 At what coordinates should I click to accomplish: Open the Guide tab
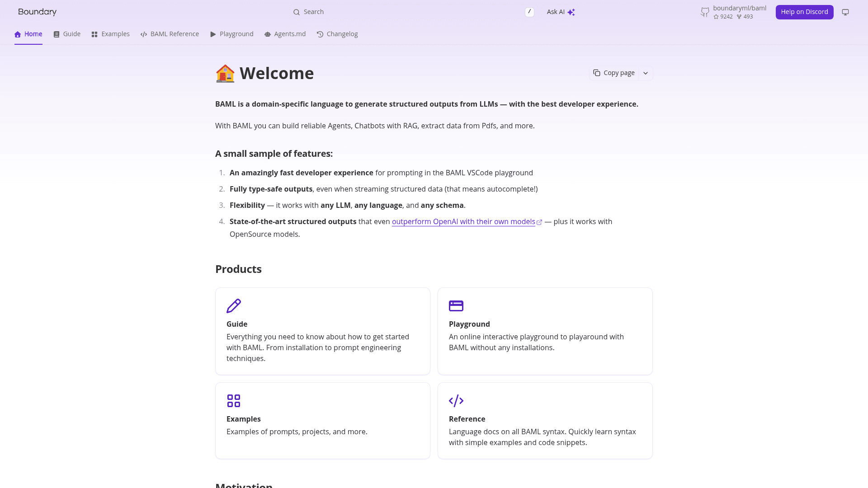tap(67, 34)
